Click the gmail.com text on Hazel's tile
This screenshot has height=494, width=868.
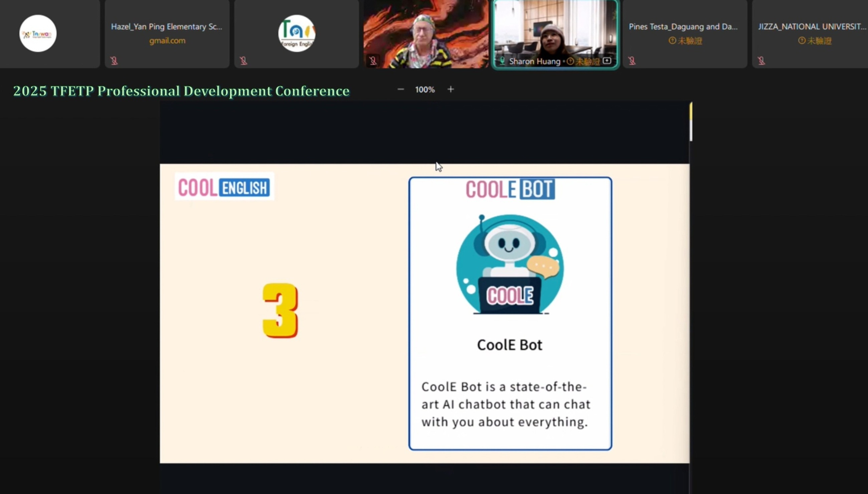[x=167, y=41]
